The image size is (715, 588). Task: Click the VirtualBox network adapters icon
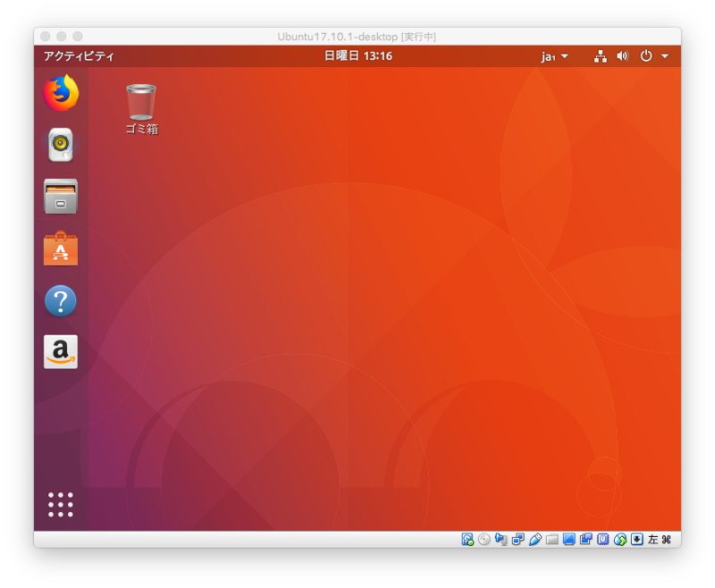click(518, 540)
